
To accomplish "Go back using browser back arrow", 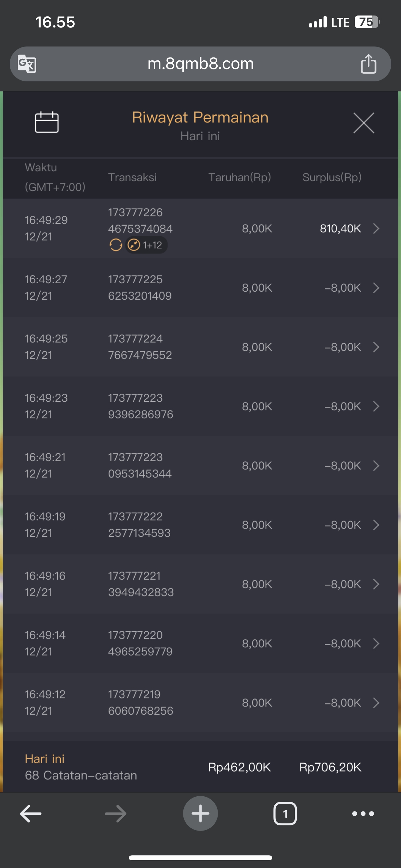I will [31, 814].
